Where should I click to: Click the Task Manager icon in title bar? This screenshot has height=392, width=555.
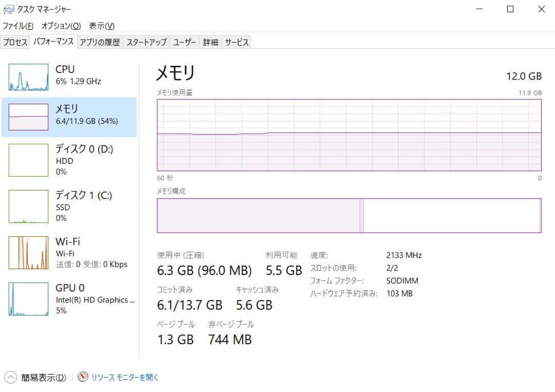point(9,9)
